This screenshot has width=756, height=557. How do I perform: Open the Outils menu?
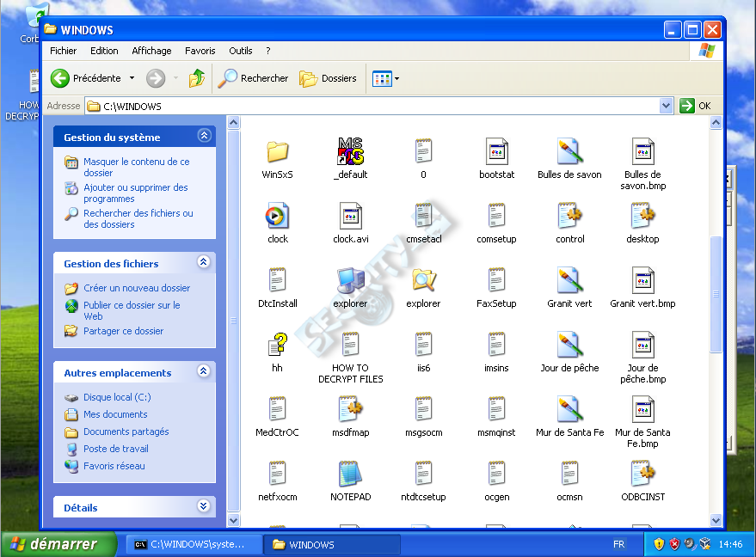(241, 51)
